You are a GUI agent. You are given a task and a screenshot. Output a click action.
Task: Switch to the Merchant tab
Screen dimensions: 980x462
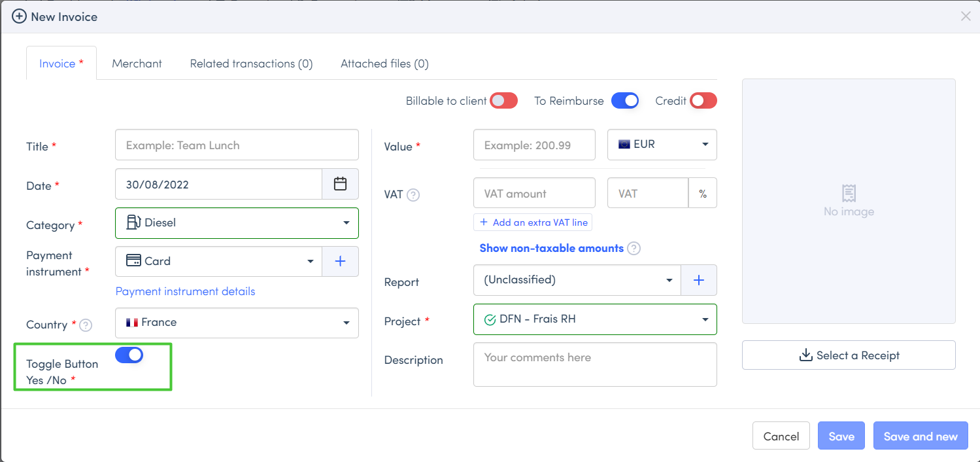(x=137, y=63)
